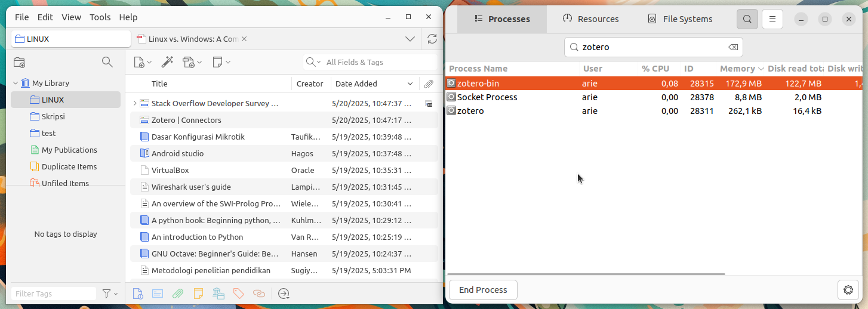The image size is (868, 309).
Task: Click the New Collection folder icon
Action: tap(19, 62)
